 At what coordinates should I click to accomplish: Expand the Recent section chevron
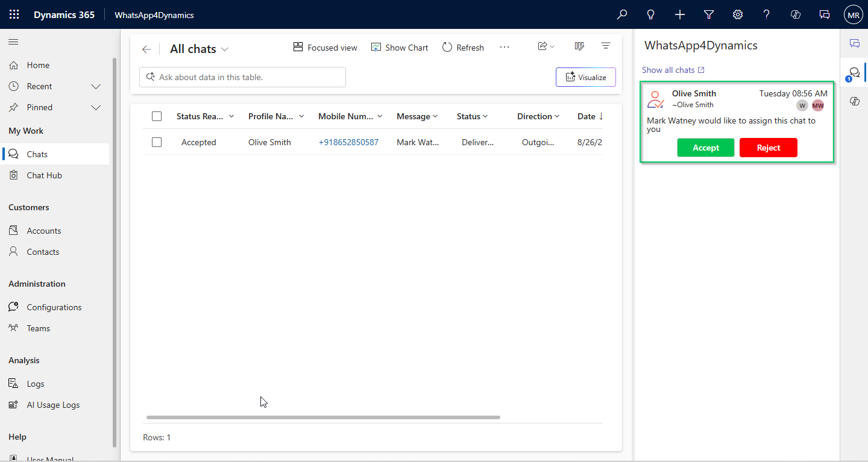tap(95, 86)
